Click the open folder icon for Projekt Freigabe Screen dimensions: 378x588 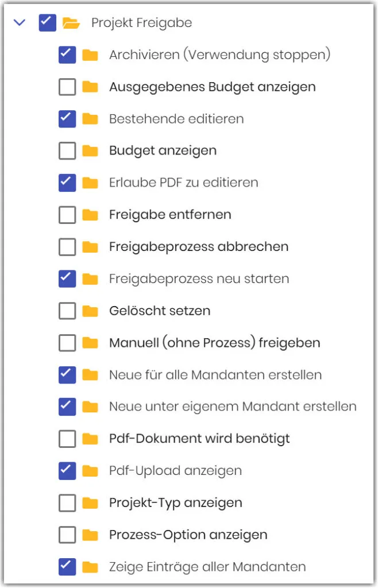click(71, 23)
